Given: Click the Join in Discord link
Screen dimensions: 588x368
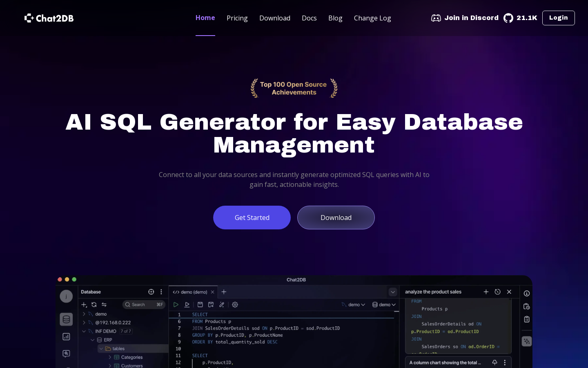Looking at the screenshot, I should (472, 18).
